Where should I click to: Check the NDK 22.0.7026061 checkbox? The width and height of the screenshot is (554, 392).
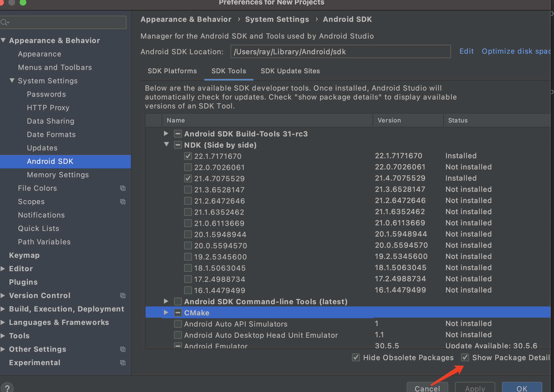[x=188, y=167]
